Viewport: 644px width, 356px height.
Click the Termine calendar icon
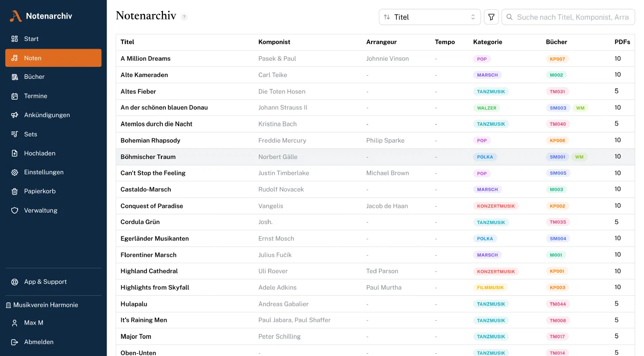(15, 96)
